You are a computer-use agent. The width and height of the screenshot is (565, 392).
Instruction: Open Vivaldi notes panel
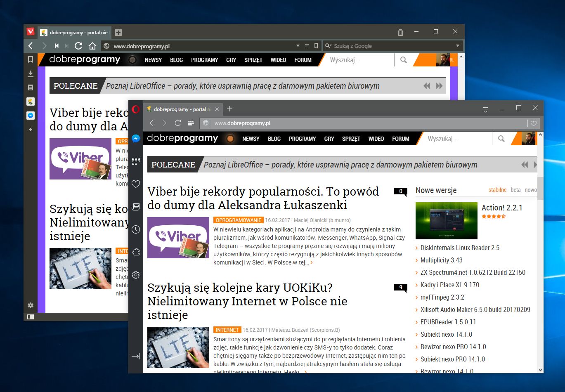pyautogui.click(x=30, y=87)
